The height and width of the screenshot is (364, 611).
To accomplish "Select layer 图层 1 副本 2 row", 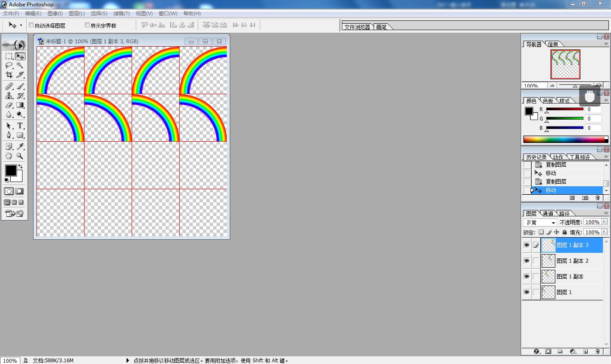I will pyautogui.click(x=572, y=261).
